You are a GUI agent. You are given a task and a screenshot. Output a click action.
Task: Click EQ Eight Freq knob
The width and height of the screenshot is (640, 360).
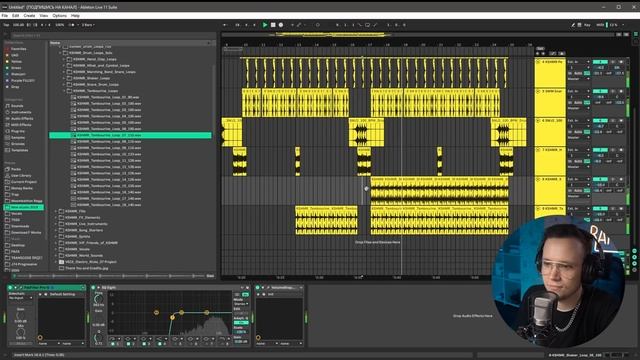[x=98, y=299]
